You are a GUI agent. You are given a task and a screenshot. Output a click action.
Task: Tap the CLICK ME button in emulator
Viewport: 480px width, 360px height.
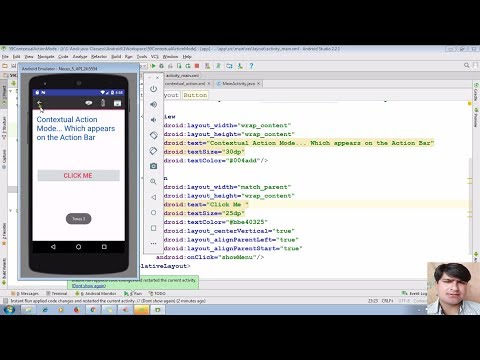pyautogui.click(x=78, y=176)
